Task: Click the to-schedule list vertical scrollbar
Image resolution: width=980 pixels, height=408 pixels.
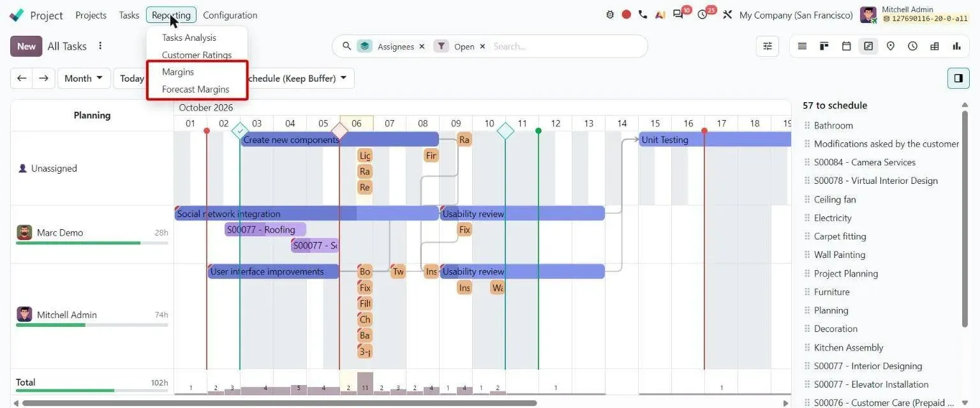Action: click(x=965, y=218)
